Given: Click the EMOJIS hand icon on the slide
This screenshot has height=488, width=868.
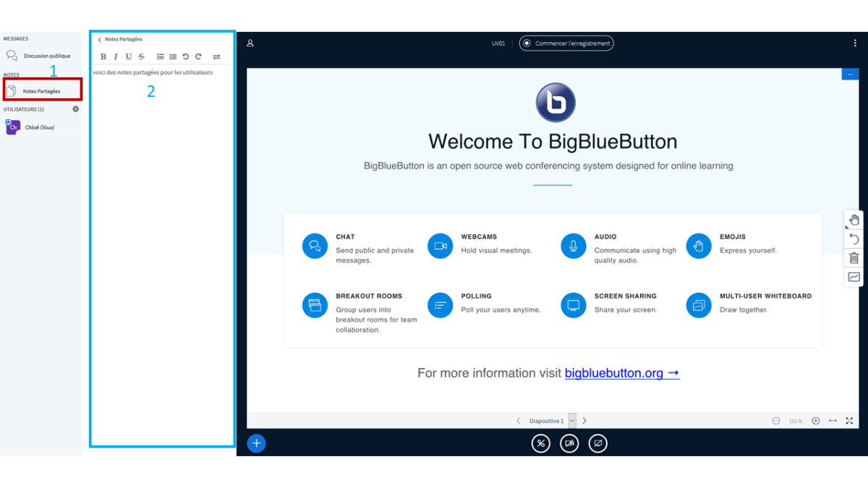Looking at the screenshot, I should coord(699,246).
